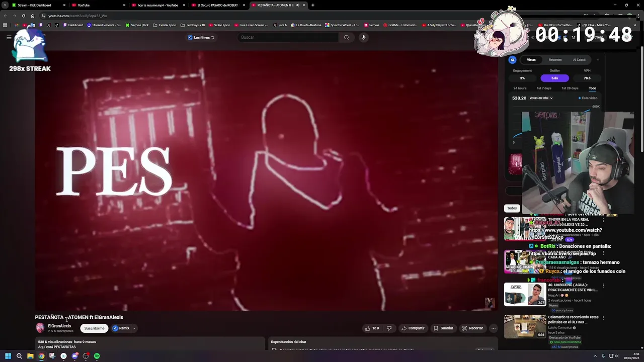
Task: Select the Engagement 3% pill
Action: [x=522, y=78]
